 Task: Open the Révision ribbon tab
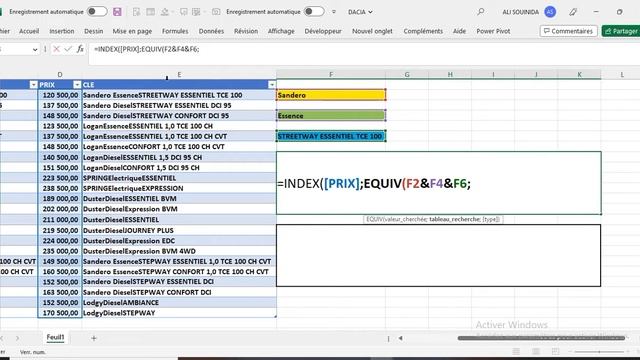click(x=246, y=31)
